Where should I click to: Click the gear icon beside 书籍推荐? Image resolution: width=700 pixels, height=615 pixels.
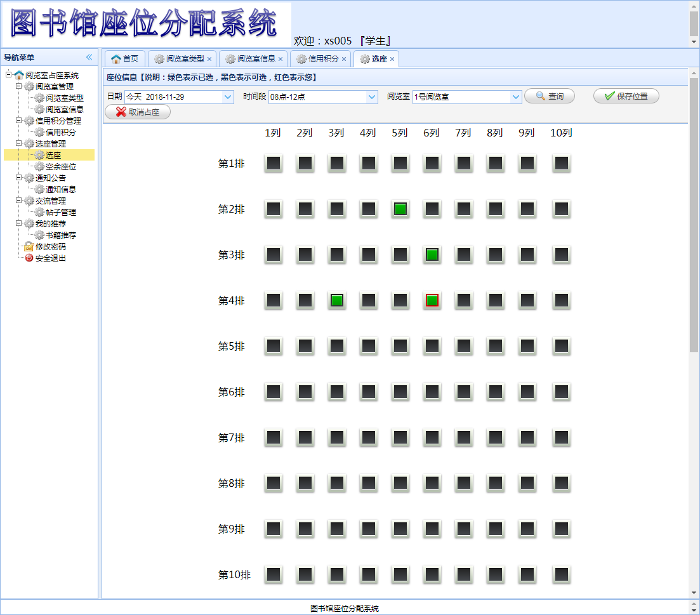pos(39,235)
